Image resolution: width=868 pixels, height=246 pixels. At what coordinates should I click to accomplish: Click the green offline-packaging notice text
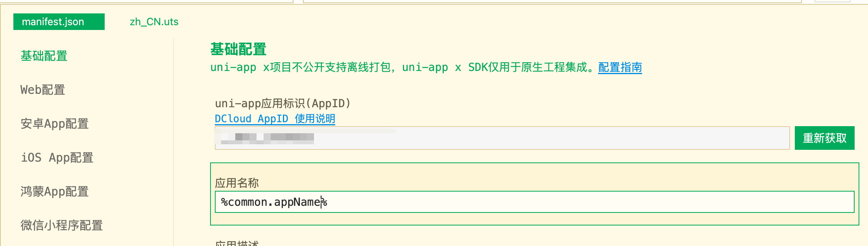[401, 67]
